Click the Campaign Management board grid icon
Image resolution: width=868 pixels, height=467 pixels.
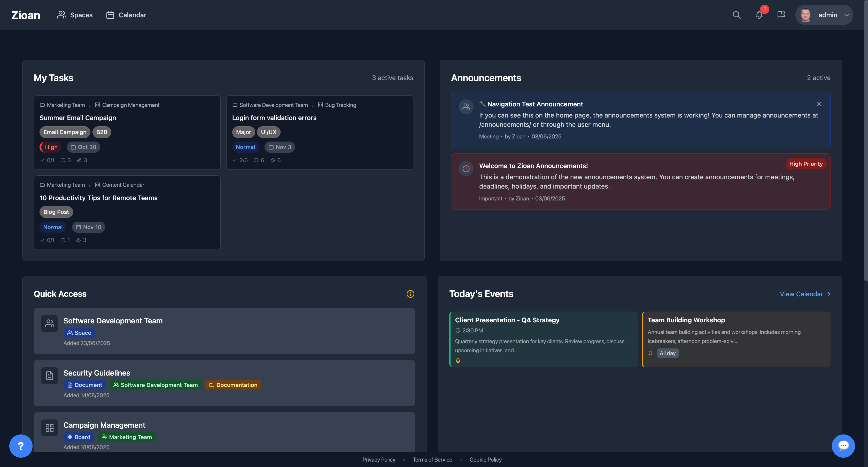point(50,427)
